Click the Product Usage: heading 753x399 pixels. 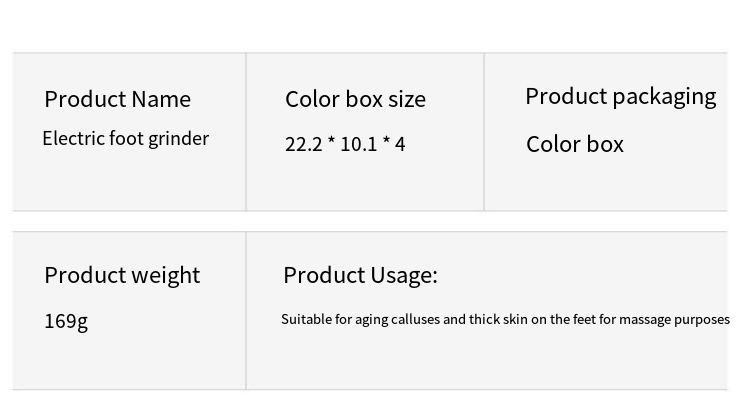pyautogui.click(x=361, y=275)
